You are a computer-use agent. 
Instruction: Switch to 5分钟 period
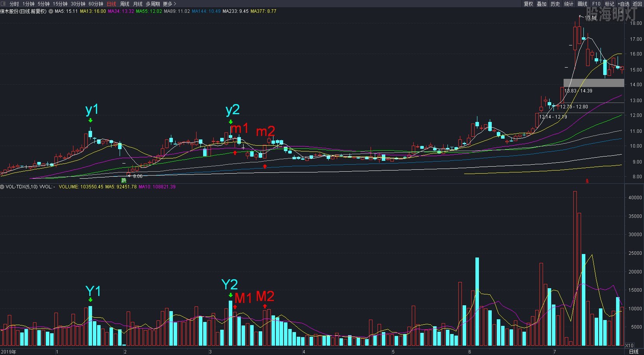coord(44,4)
